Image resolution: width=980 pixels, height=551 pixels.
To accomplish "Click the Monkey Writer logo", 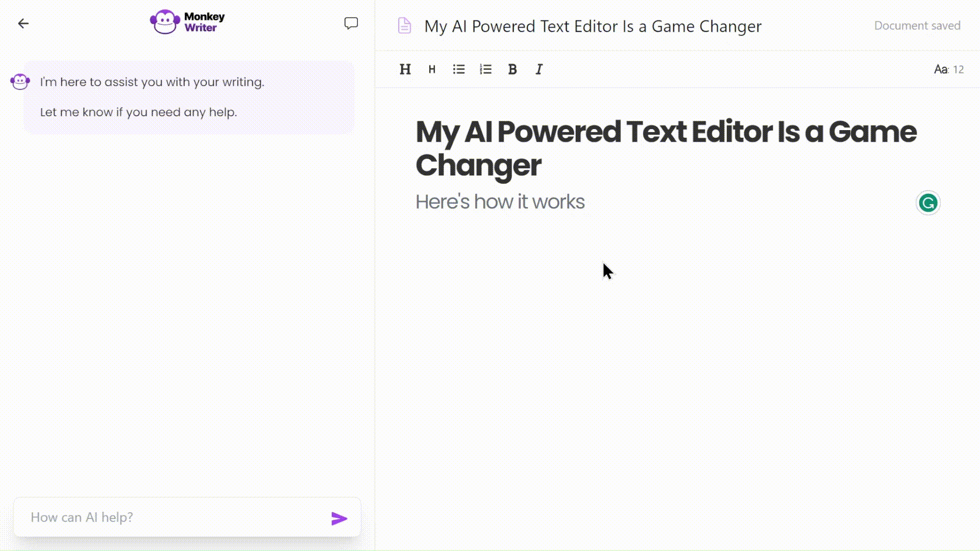I will (x=187, y=22).
